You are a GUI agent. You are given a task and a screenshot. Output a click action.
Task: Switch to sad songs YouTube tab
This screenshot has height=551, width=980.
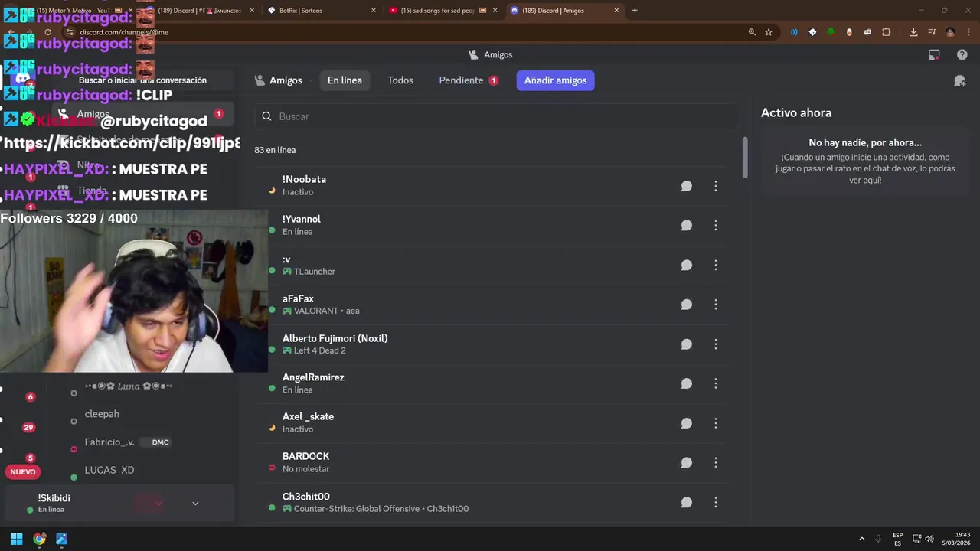(x=443, y=11)
